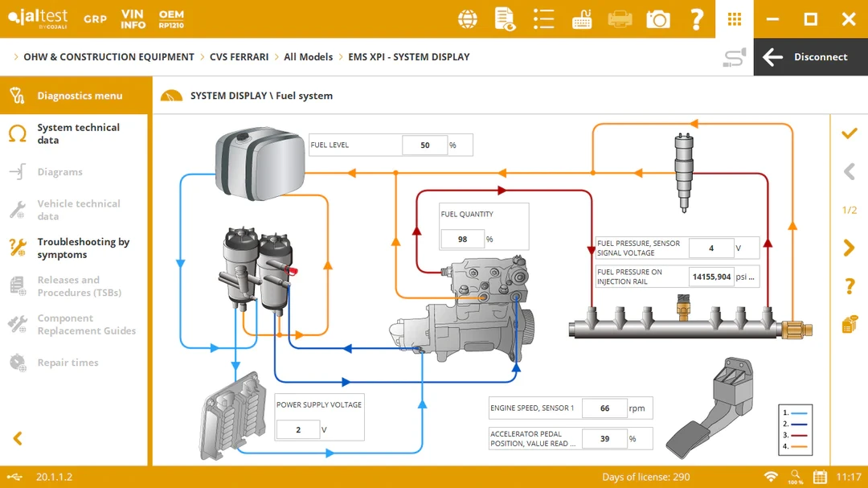The width and height of the screenshot is (868, 488).
Task: Go to previous page with left chevron
Action: pyautogui.click(x=849, y=171)
